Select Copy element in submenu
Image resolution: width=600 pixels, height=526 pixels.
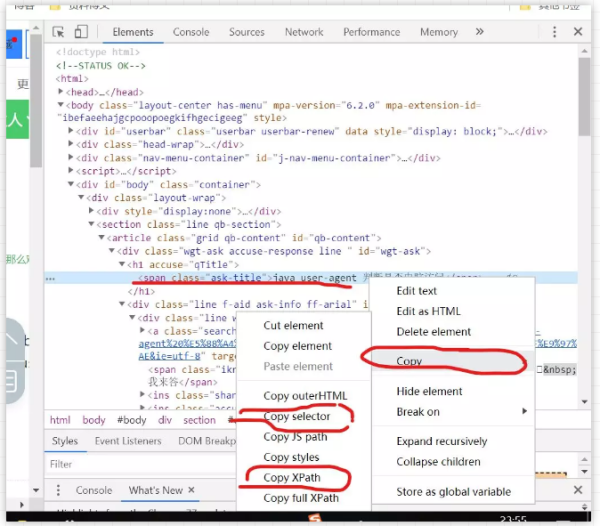tap(297, 346)
